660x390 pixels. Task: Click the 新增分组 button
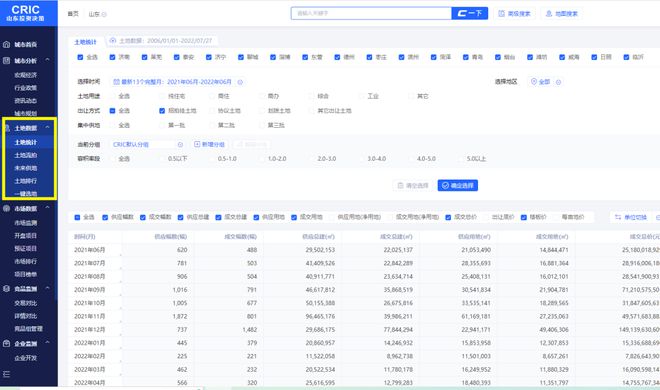point(210,144)
